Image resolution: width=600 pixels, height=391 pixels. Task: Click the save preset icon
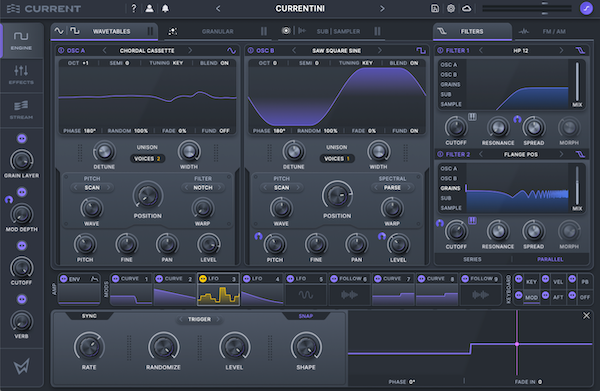(435, 8)
